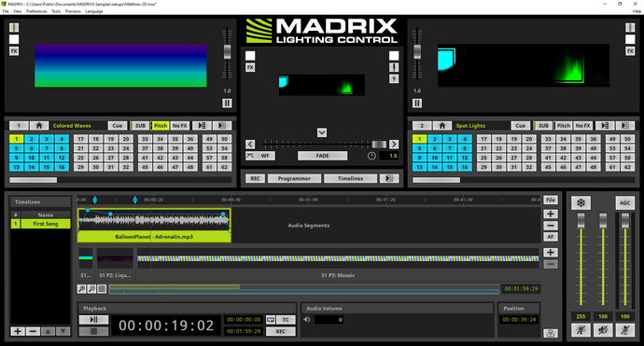644x346 pixels.
Task: Toggle AGC audio gain control
Action: coord(624,202)
